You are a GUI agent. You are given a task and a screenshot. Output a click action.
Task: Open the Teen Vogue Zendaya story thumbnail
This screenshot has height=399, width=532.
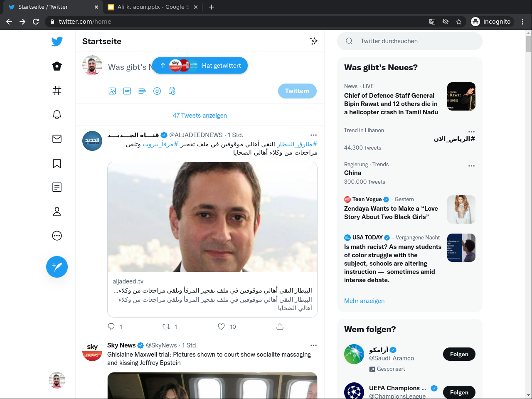pyautogui.click(x=461, y=209)
